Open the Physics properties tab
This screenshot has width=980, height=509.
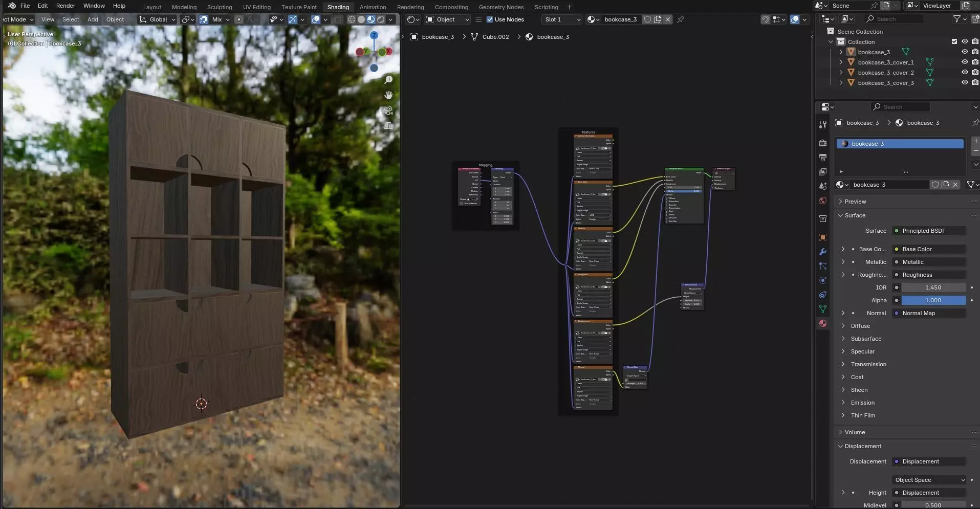[x=823, y=280]
